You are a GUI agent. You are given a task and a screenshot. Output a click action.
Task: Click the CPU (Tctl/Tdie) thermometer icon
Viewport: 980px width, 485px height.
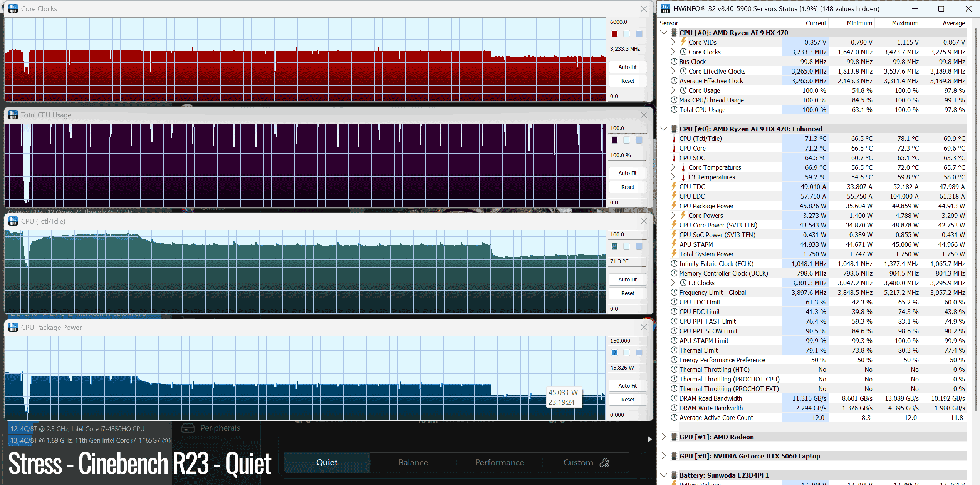[x=674, y=139]
